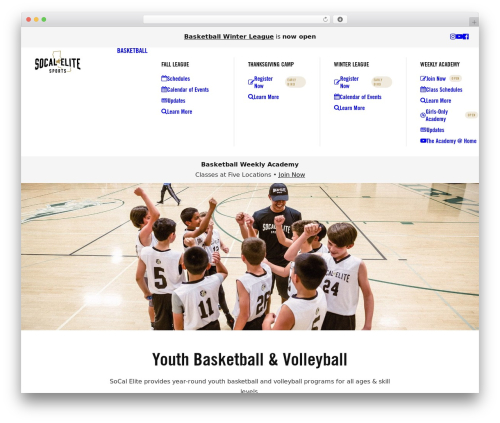Open Fall League Schedules link
500x423 pixels.
click(178, 79)
